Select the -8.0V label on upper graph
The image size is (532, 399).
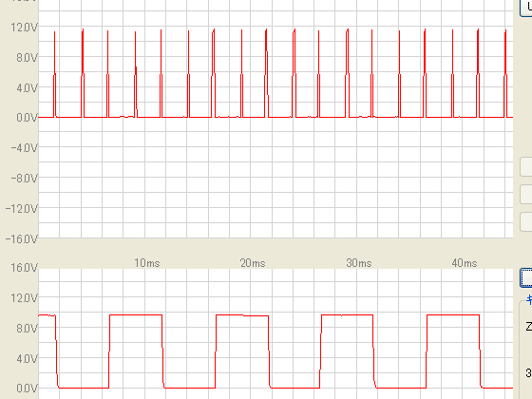point(25,179)
